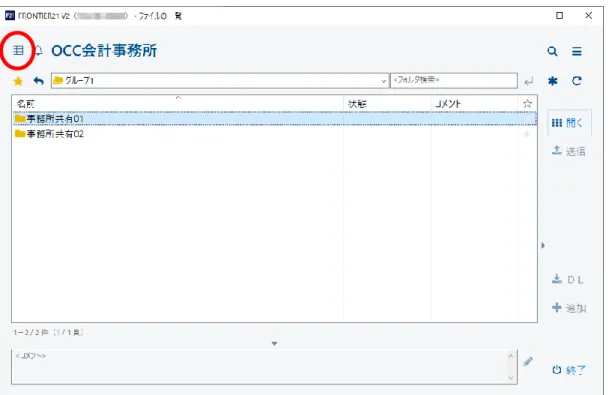
Task: Go back with the blue arrow
Action: click(38, 81)
